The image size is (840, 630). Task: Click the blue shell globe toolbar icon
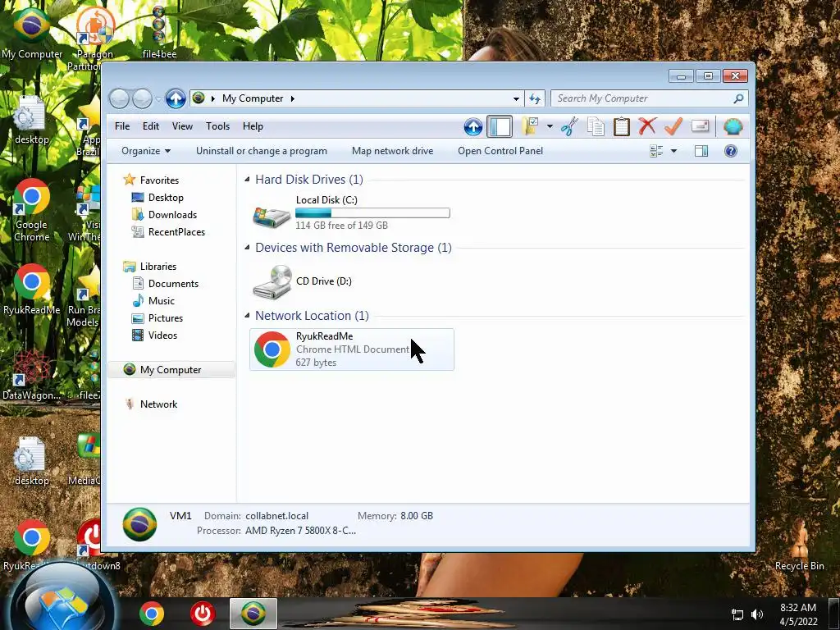(733, 127)
